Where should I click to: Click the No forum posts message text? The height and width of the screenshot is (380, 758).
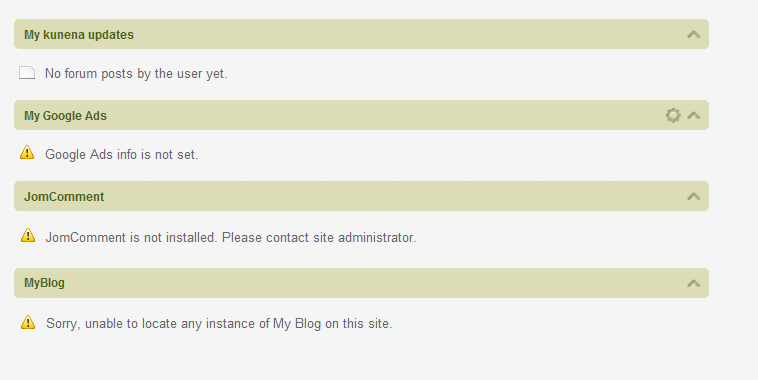pyautogui.click(x=136, y=73)
